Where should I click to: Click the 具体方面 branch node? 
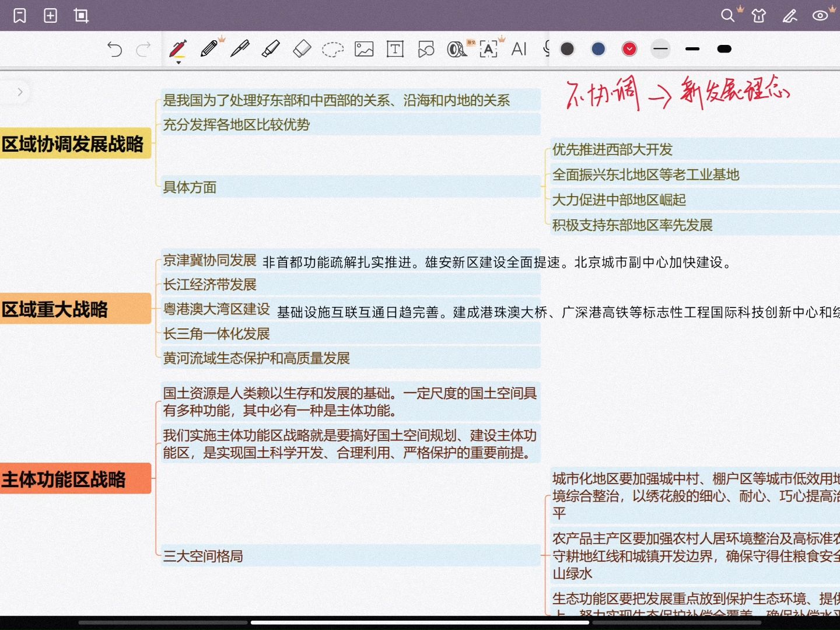coord(350,187)
